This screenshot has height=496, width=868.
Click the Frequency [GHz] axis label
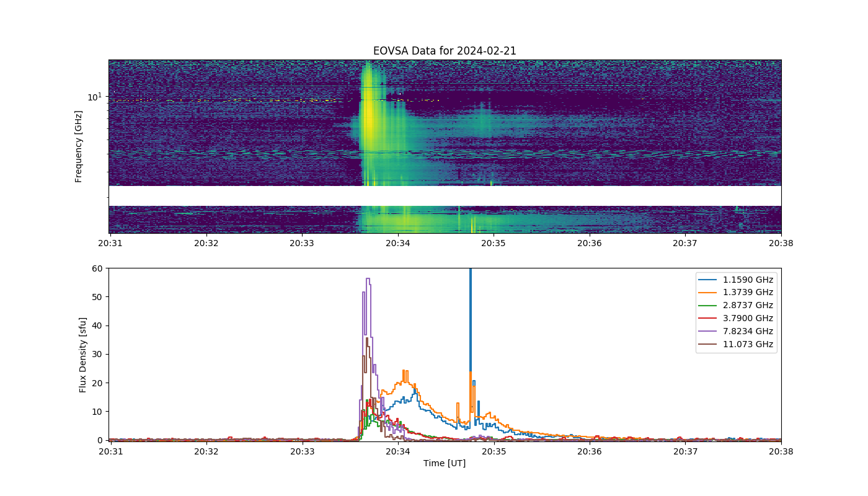(79, 146)
